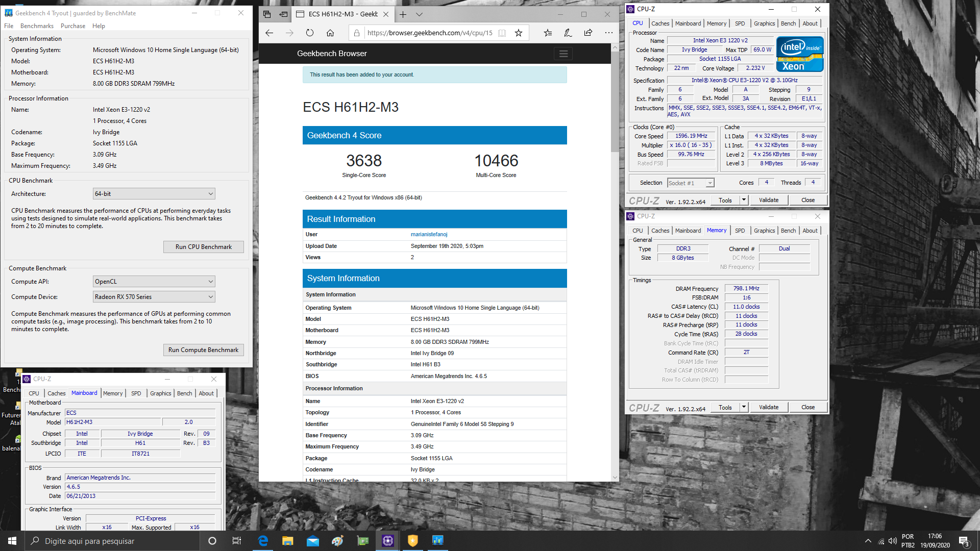Toggle reading view in address bar
This screenshot has width=980, height=551.
[502, 33]
